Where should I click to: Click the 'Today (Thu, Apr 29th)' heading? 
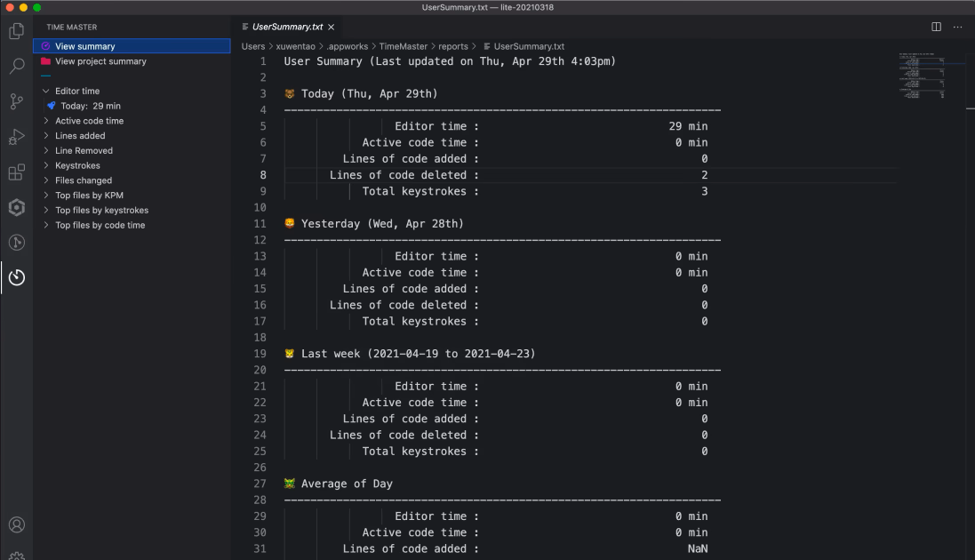coord(370,93)
